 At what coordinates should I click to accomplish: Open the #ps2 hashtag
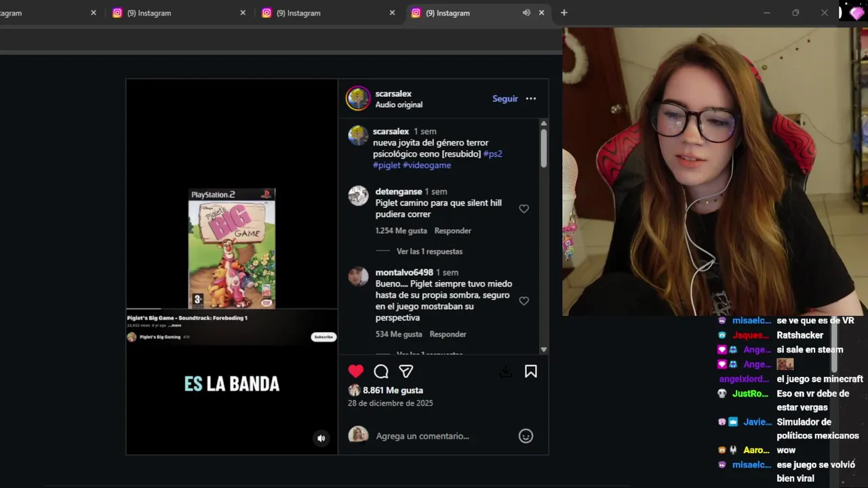click(x=493, y=154)
